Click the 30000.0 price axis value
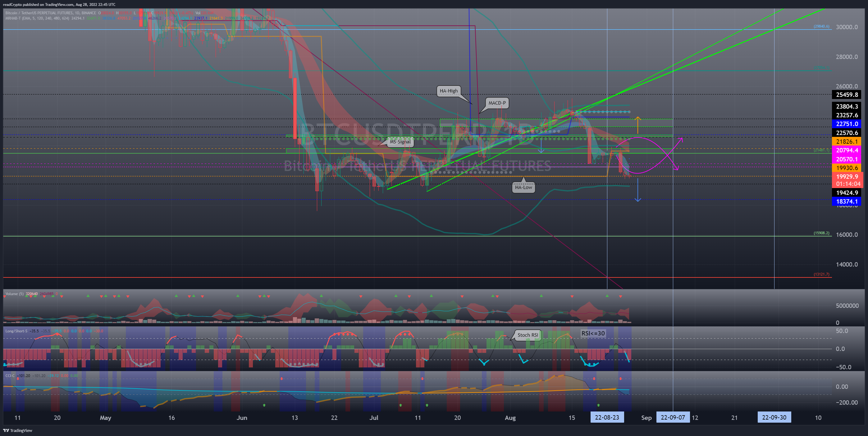This screenshot has height=436, width=868. point(847,27)
